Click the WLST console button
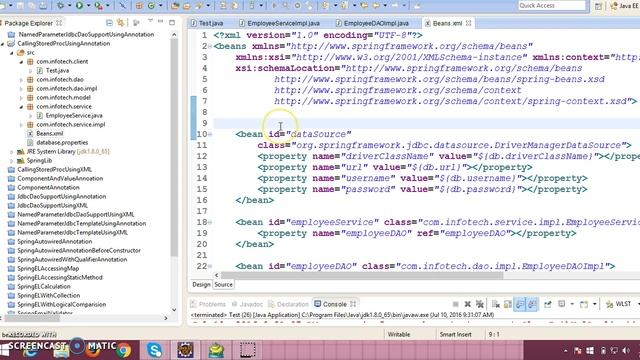Screen dimensions: 640x360 tap(619, 304)
